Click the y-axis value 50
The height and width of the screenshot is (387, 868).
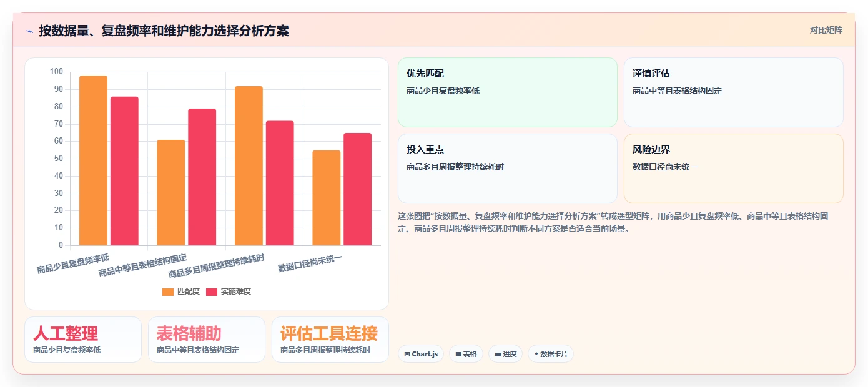click(x=59, y=159)
